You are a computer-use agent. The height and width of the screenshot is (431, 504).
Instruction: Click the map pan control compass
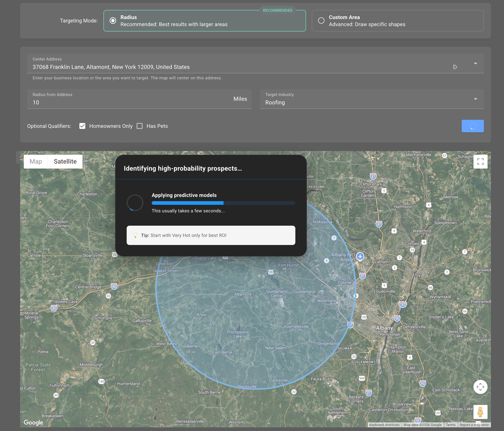point(481,387)
